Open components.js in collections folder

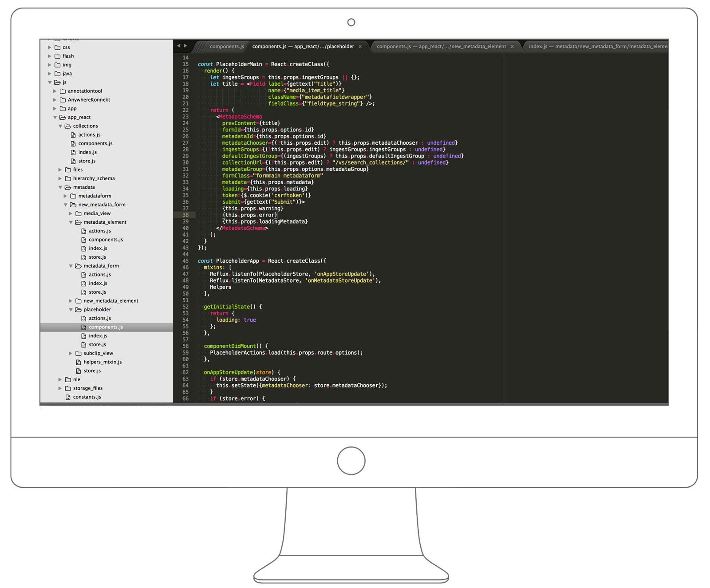(95, 143)
